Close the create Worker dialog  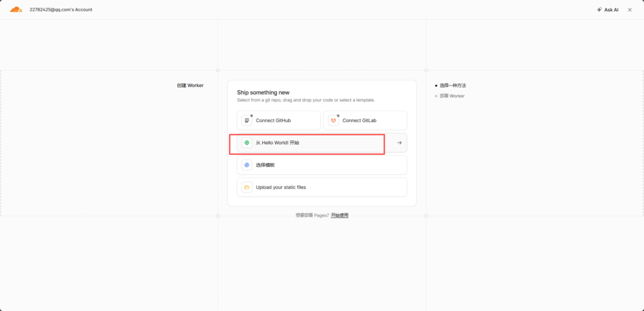click(x=630, y=9)
